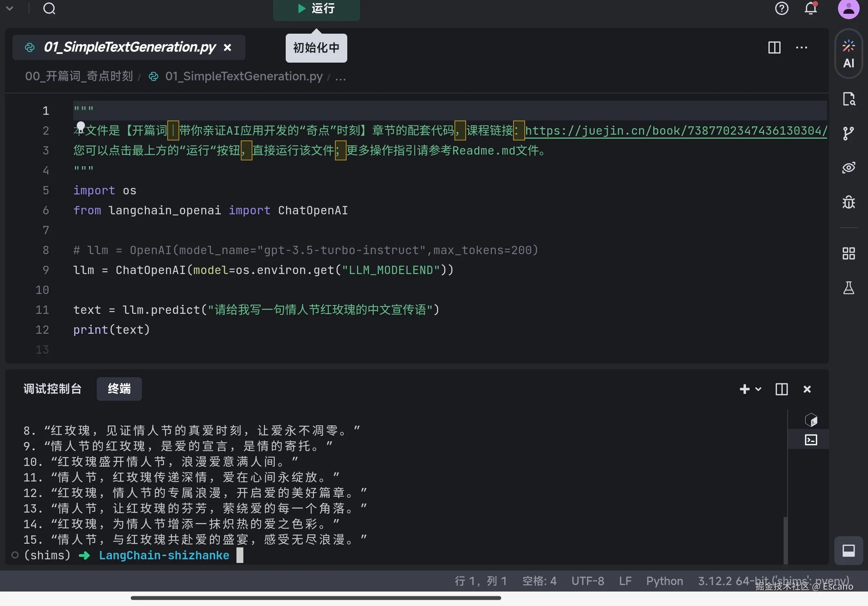The image size is (868, 606).
Task: Click the terminal scrollbar
Action: click(785, 540)
